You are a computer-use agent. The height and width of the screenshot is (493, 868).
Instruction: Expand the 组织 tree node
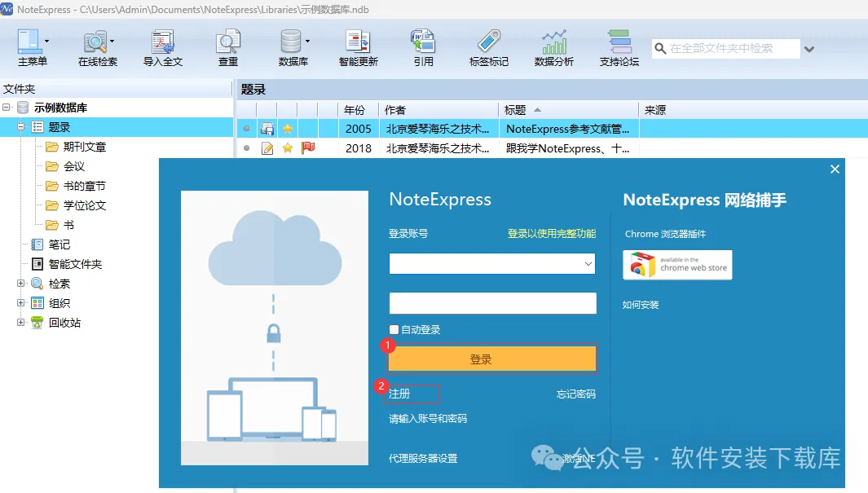point(20,303)
